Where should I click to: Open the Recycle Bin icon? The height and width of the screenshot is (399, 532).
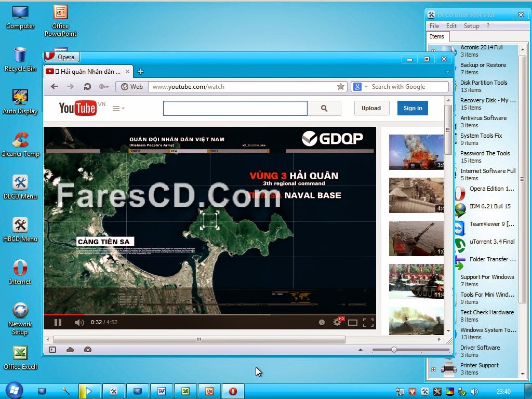20,60
